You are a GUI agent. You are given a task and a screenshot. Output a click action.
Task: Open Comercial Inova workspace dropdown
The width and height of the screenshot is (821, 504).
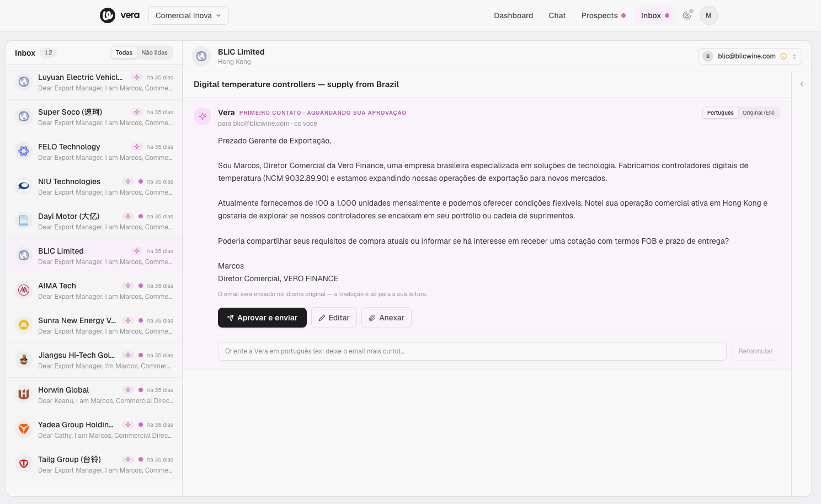189,15
